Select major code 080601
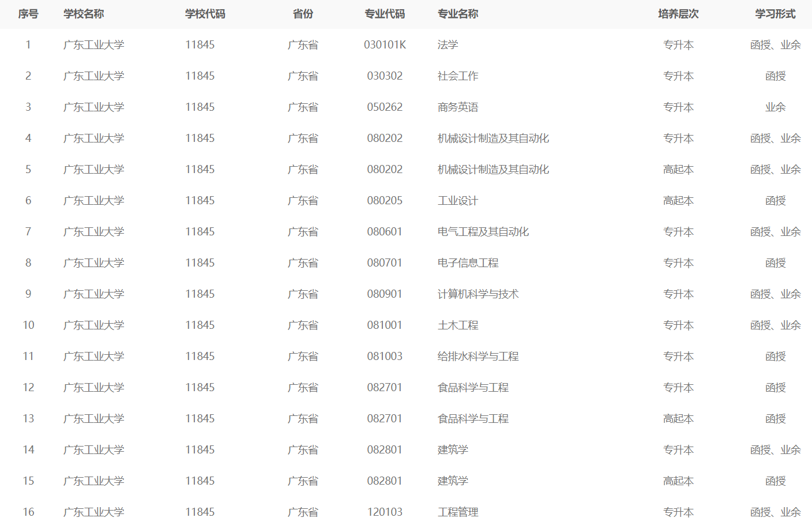Image resolution: width=812 pixels, height=525 pixels. [x=385, y=232]
